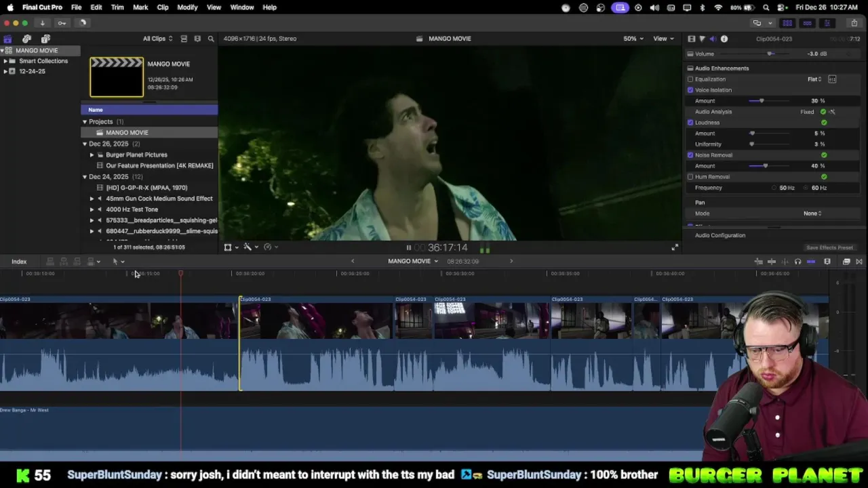The height and width of the screenshot is (488, 868).
Task: Click the Audio Analysis magic wand
Action: [832, 112]
